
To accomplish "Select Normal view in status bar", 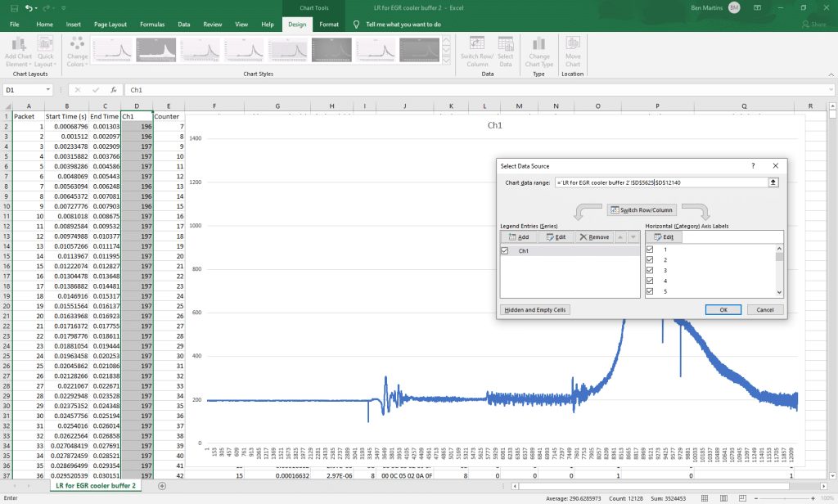I will pos(705,498).
